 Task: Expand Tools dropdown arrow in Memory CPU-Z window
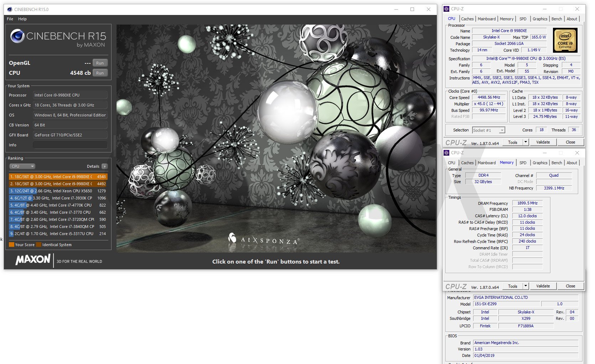pyautogui.click(x=526, y=286)
